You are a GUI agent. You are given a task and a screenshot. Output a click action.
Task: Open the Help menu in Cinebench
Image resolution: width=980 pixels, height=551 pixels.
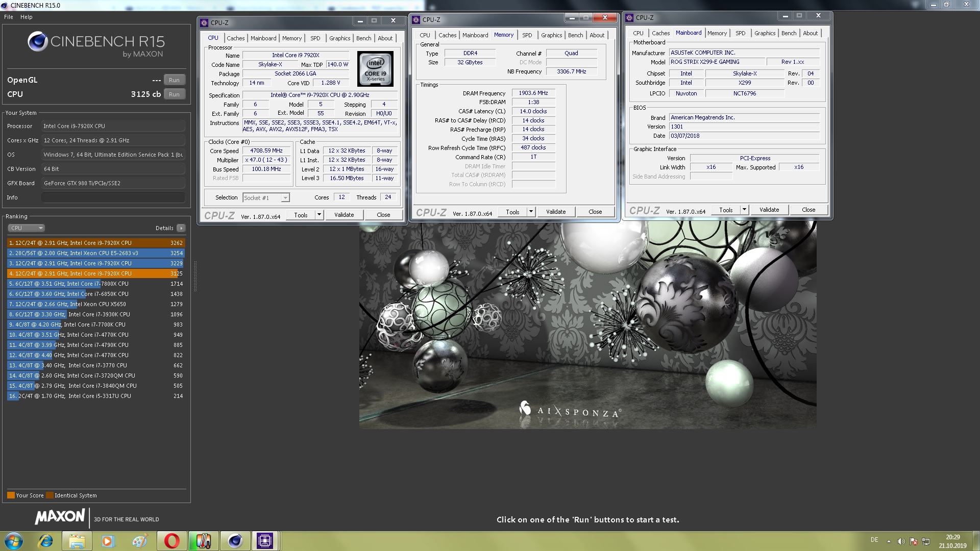point(27,17)
